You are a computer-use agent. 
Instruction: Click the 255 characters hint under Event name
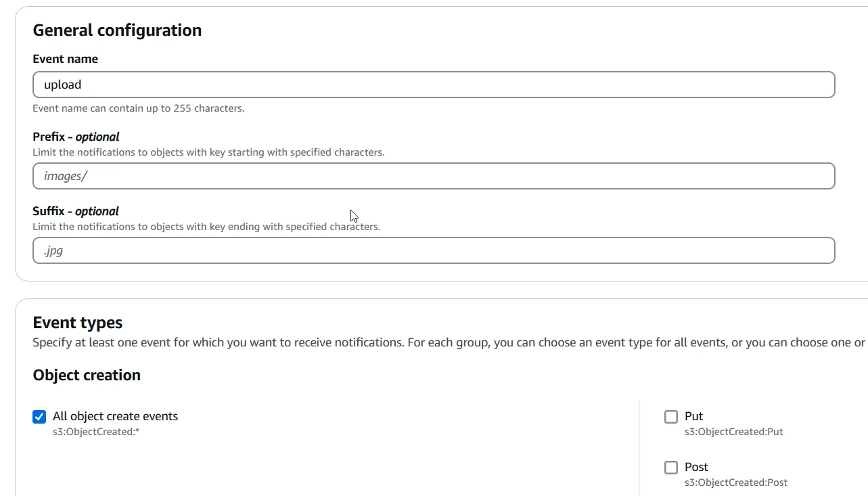pos(138,108)
